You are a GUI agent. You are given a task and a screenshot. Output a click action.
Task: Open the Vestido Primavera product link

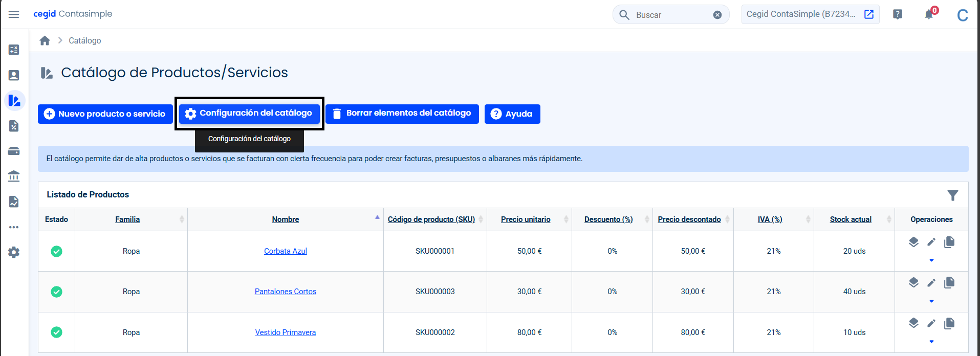click(x=286, y=332)
